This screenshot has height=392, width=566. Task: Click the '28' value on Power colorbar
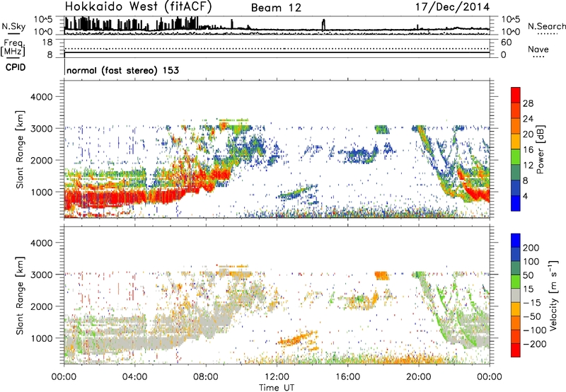tap(528, 103)
